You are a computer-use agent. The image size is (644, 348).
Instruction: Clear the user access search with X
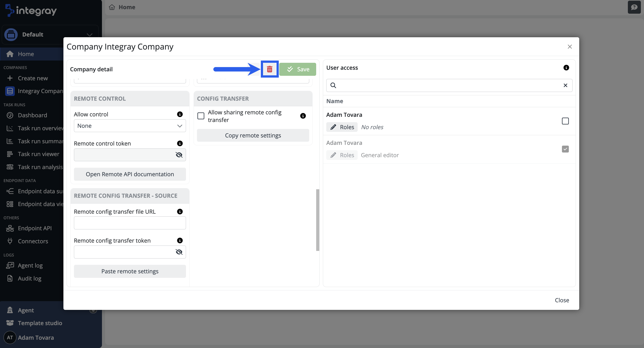(565, 85)
